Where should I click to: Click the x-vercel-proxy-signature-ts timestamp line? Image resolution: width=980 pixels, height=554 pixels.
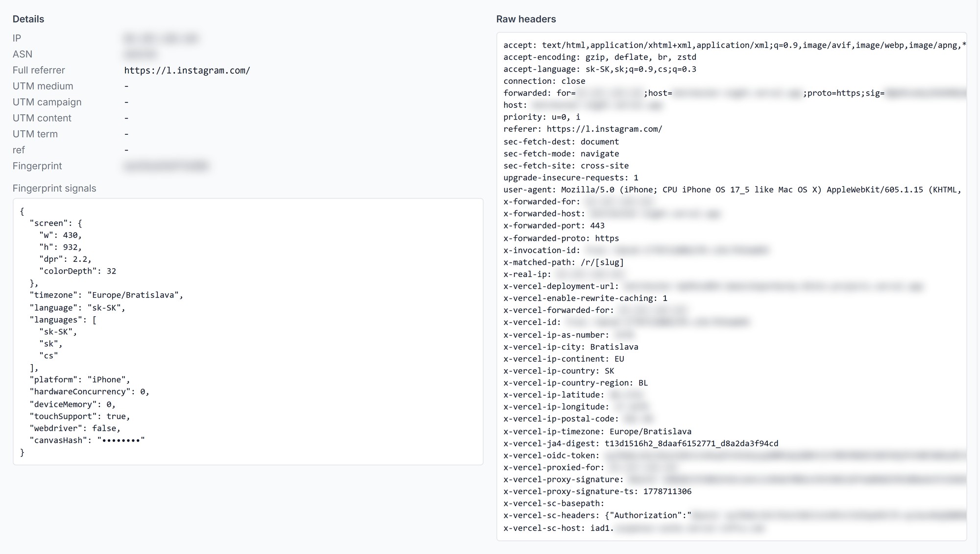click(x=597, y=491)
